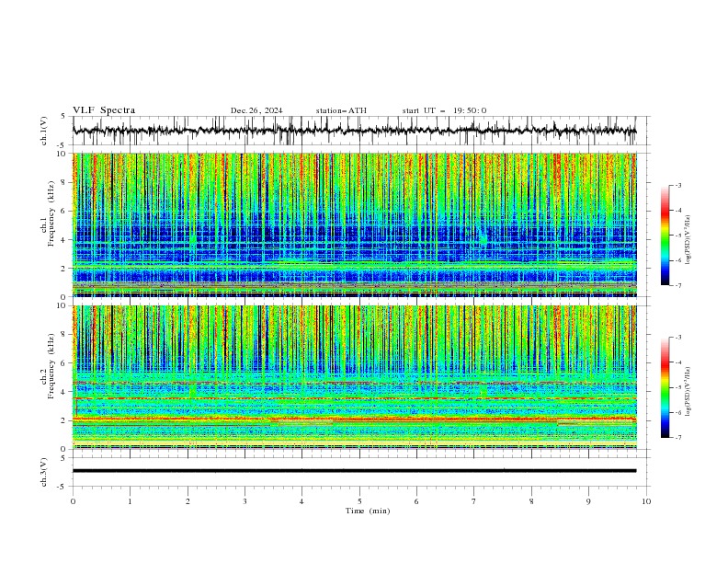728x563 pixels.
Task: Click the ch.1 voltage waveform trace
Action: point(354,131)
